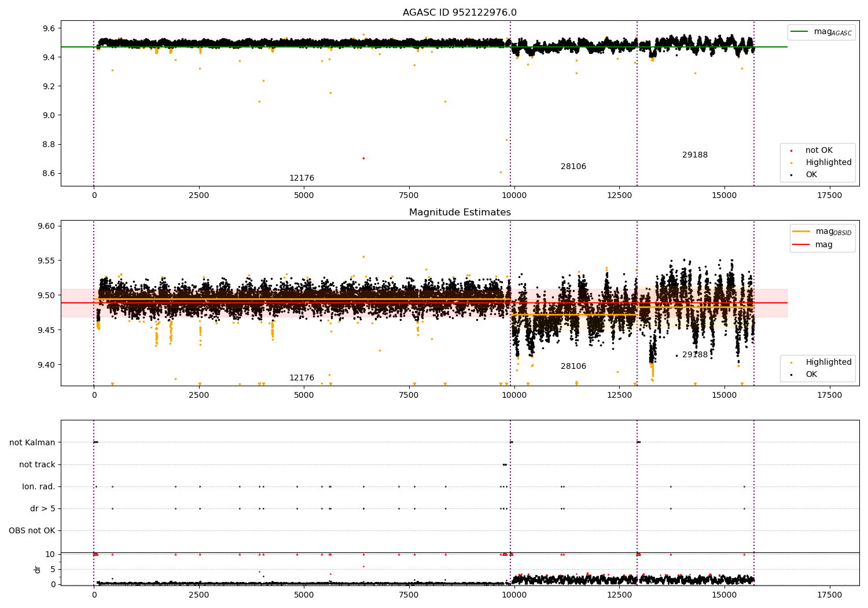Click the 17500 x-tick under the top plot

click(x=829, y=196)
